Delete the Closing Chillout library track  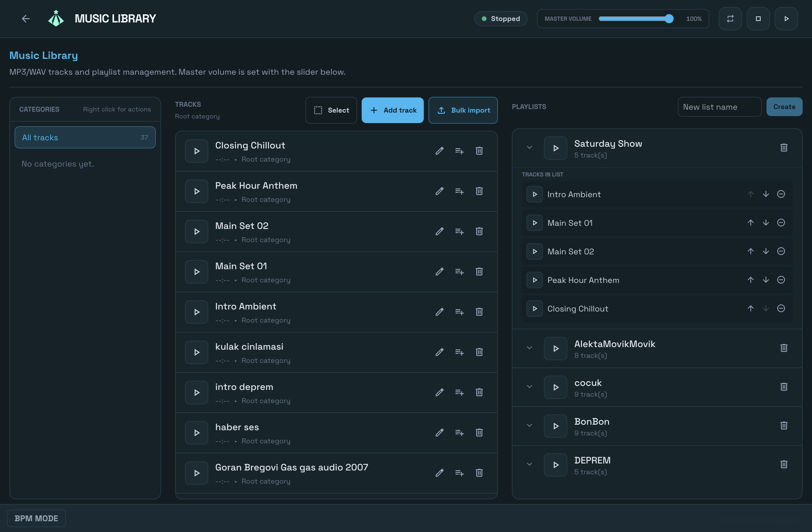[479, 151]
